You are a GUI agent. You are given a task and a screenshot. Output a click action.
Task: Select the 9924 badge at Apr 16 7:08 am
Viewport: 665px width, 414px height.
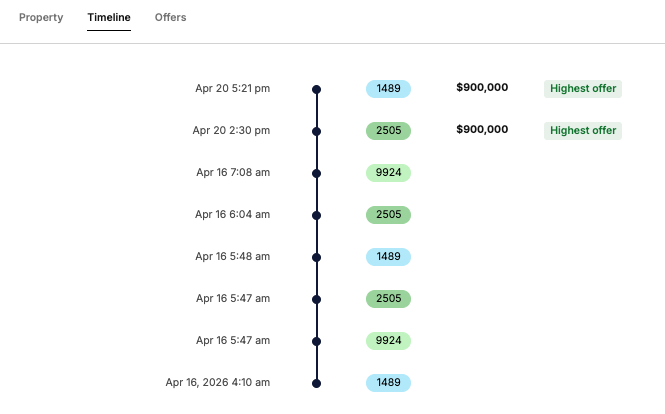pos(388,173)
